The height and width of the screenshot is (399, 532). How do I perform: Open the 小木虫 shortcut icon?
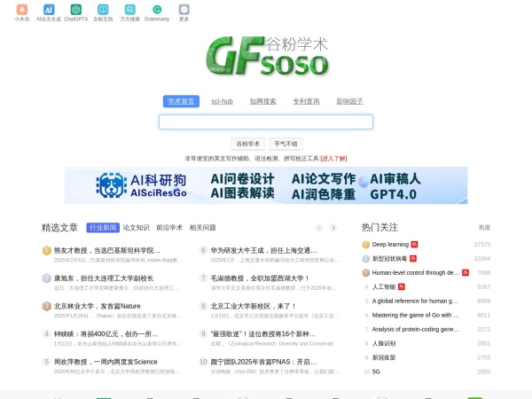[21, 10]
